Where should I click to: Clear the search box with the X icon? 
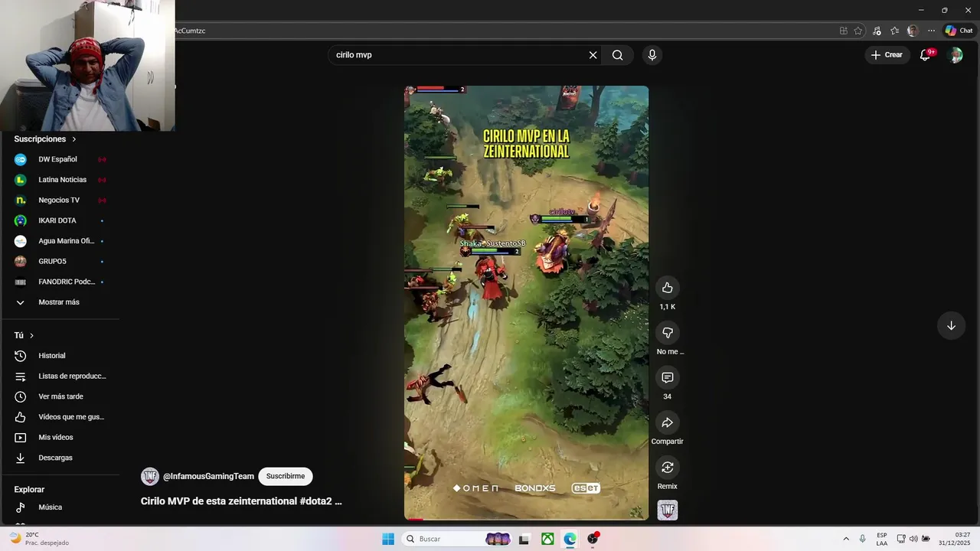click(x=593, y=55)
